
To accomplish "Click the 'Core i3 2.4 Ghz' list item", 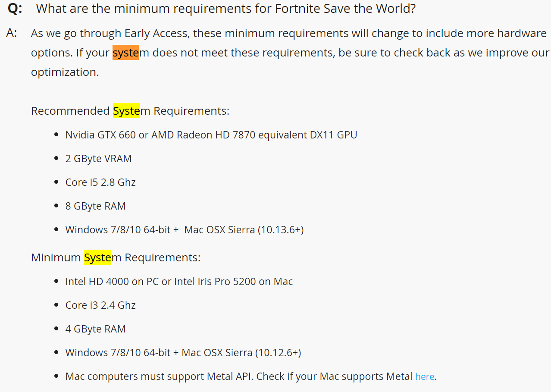I will tap(100, 305).
